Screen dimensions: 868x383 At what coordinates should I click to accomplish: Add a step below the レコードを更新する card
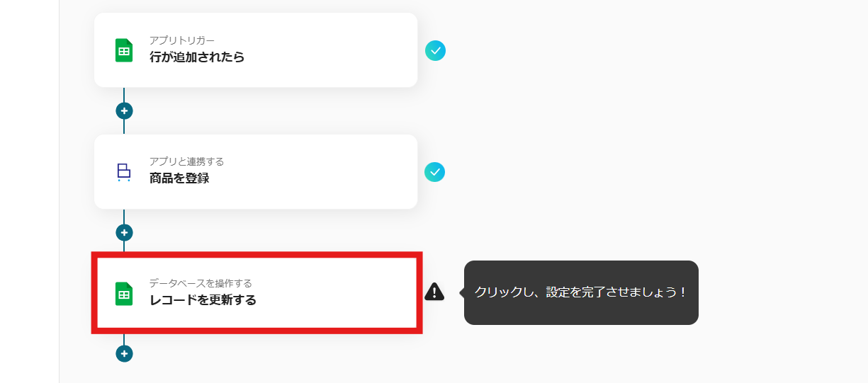pyautogui.click(x=124, y=354)
